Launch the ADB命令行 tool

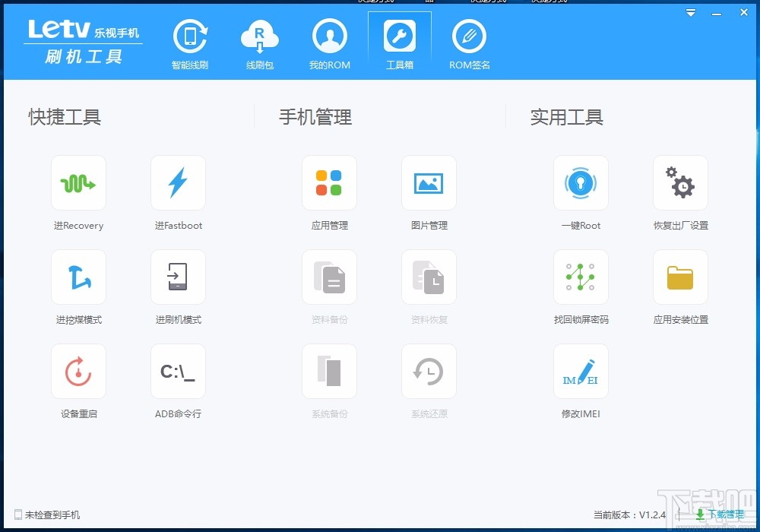coord(178,372)
